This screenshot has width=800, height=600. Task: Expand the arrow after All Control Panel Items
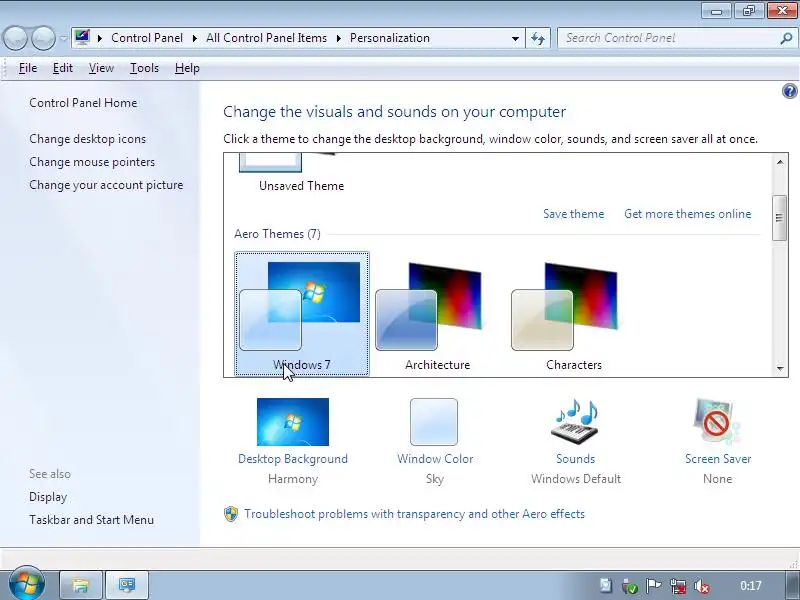338,38
